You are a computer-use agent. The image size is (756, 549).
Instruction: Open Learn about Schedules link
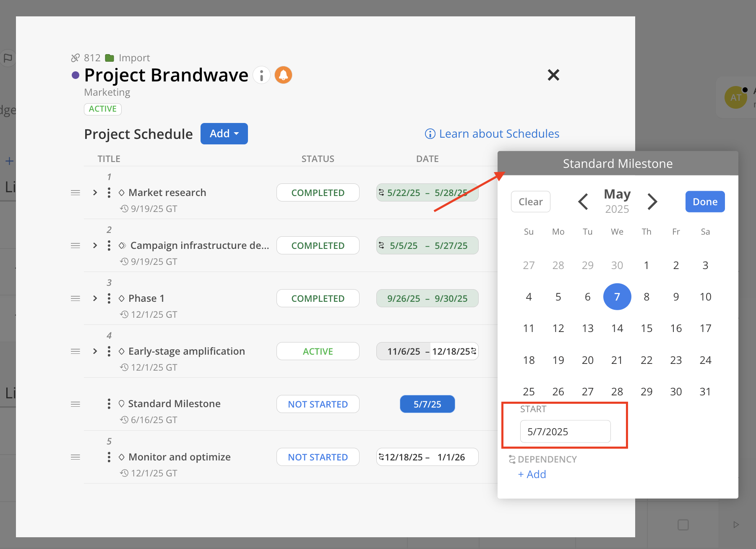[492, 133]
